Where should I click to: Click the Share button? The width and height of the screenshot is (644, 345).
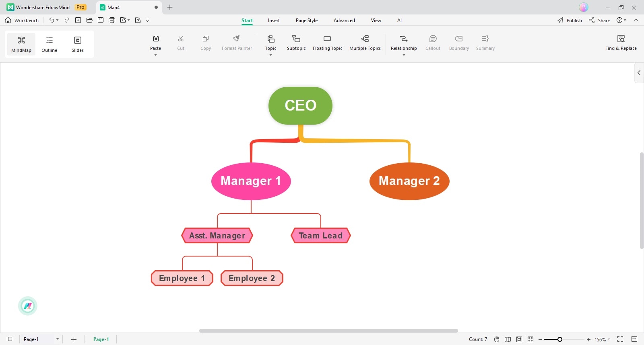coord(599,21)
